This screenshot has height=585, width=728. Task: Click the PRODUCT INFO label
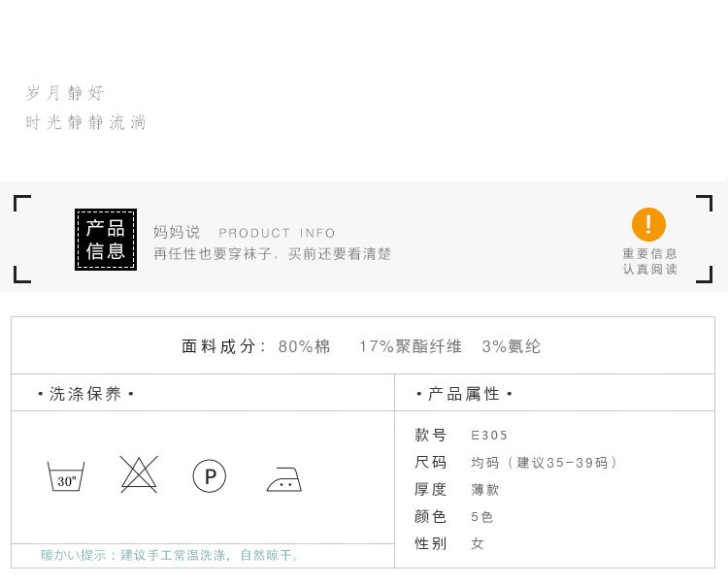277,233
